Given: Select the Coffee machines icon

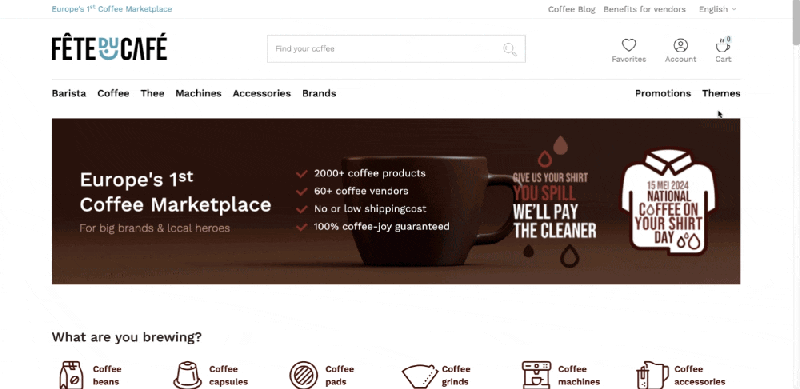Looking at the screenshot, I should click(x=536, y=375).
